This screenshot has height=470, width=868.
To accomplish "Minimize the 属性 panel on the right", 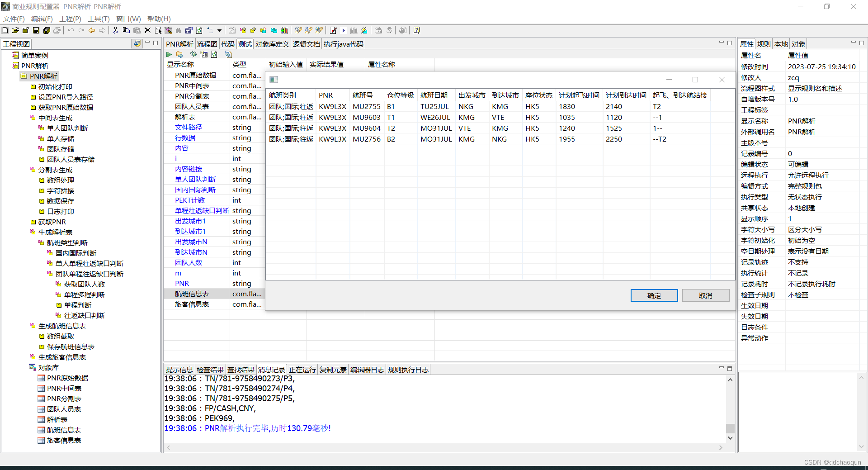I will 854,42.
